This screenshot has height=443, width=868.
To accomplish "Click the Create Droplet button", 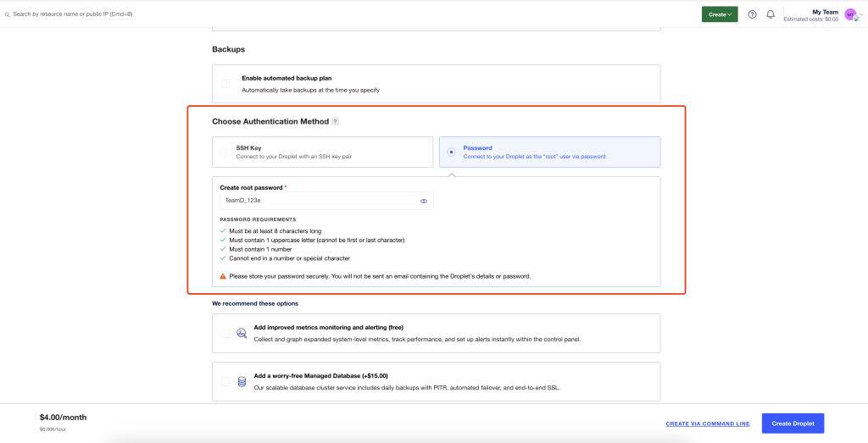I will [x=793, y=424].
